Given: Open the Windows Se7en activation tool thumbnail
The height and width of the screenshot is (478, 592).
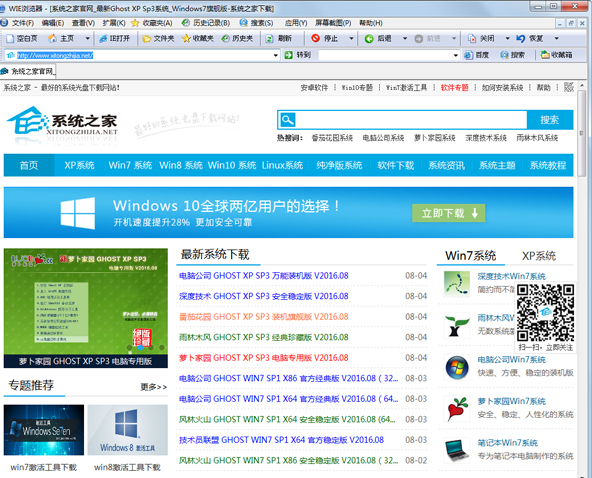Looking at the screenshot, I should [x=44, y=430].
